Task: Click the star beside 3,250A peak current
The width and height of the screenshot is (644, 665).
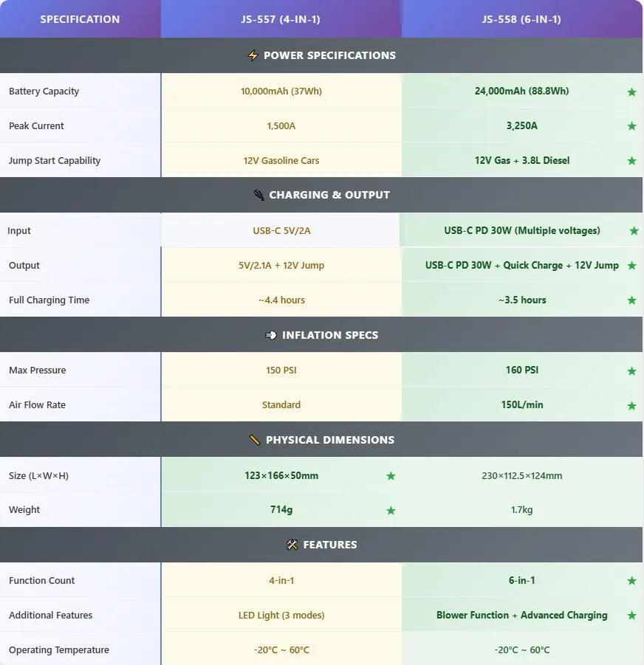Action: tap(631, 126)
